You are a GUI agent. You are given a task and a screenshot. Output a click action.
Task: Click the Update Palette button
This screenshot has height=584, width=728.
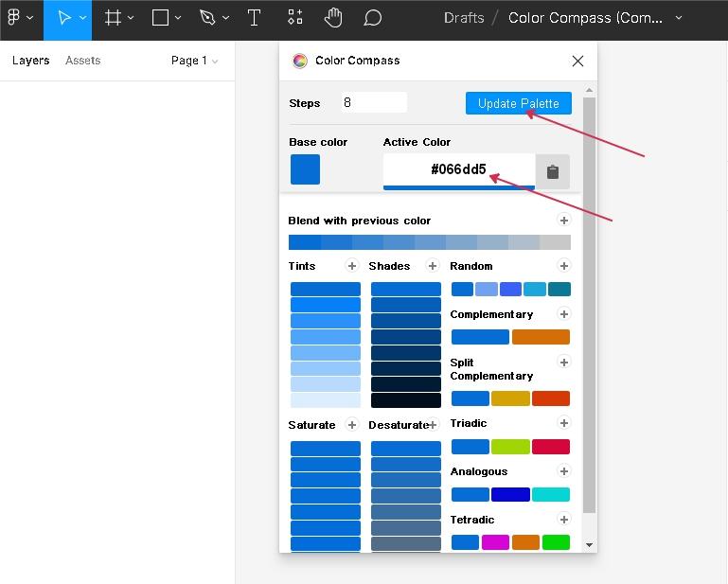[x=518, y=103]
